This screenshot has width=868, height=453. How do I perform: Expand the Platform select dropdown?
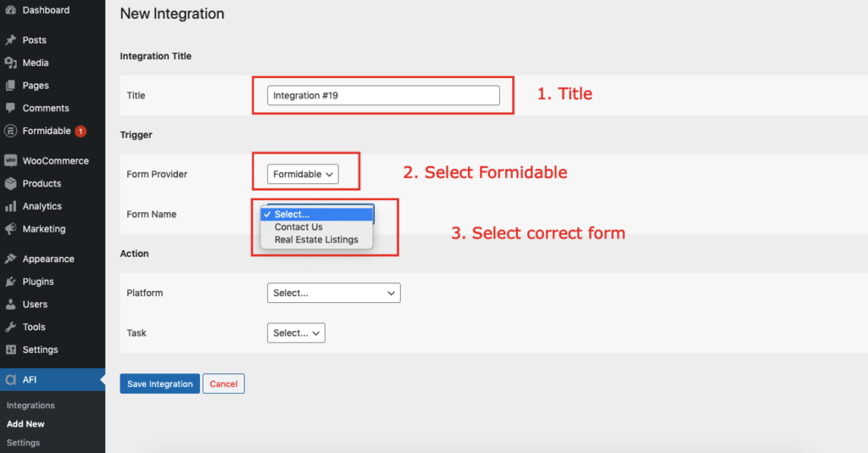pos(334,293)
